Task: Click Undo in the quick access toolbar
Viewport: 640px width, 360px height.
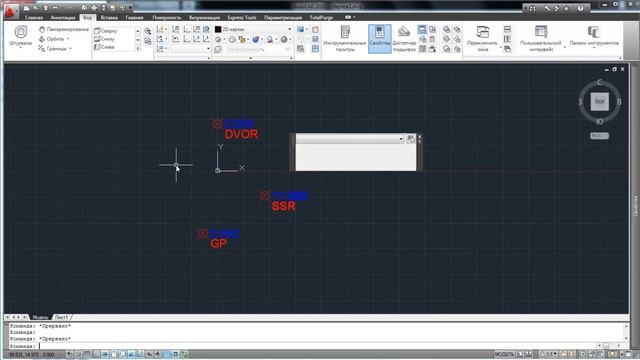Action: 55,8
